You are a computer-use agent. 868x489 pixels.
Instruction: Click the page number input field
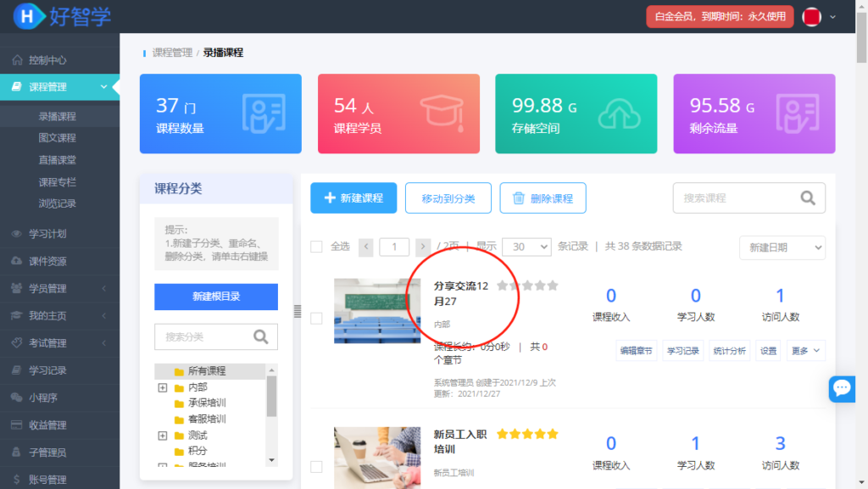pos(394,247)
